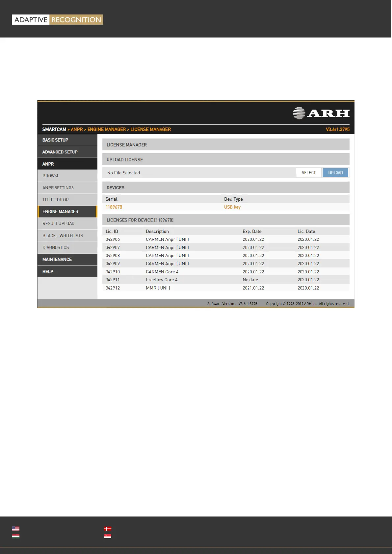Click the Description column header
The image size is (392, 554).
coord(157,231)
